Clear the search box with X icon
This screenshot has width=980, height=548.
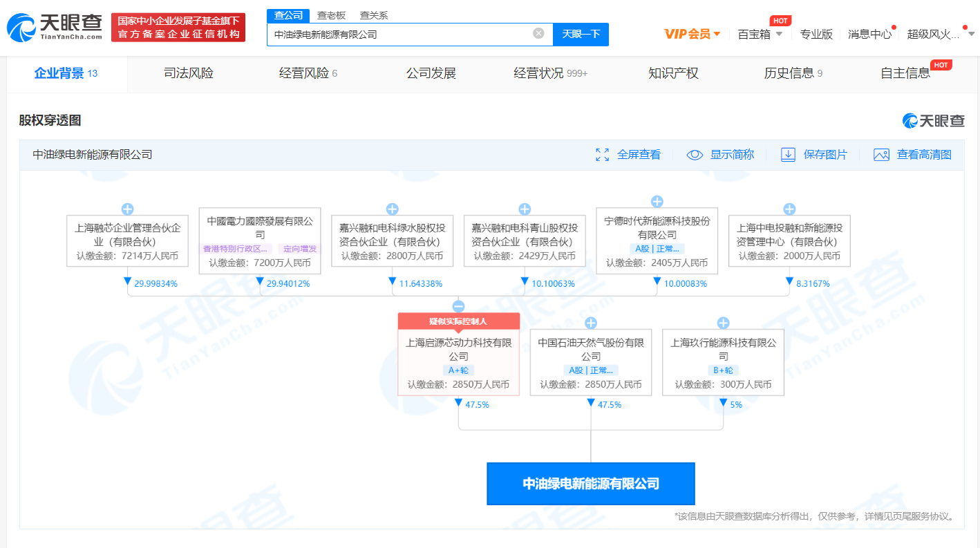[538, 33]
